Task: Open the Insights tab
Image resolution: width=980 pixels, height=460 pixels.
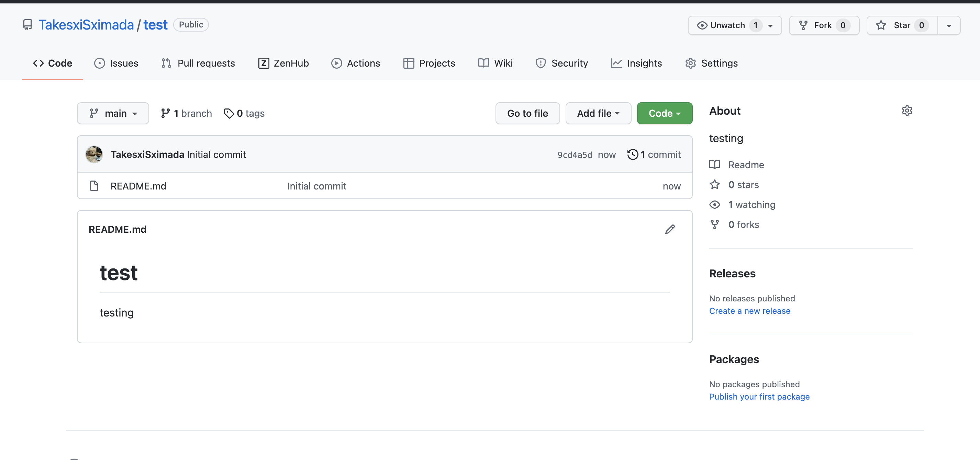Action: (x=636, y=63)
